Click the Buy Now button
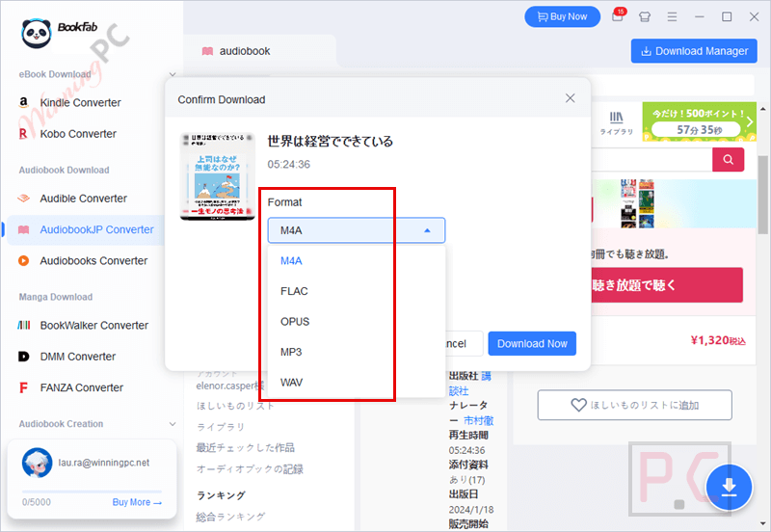 (x=563, y=16)
